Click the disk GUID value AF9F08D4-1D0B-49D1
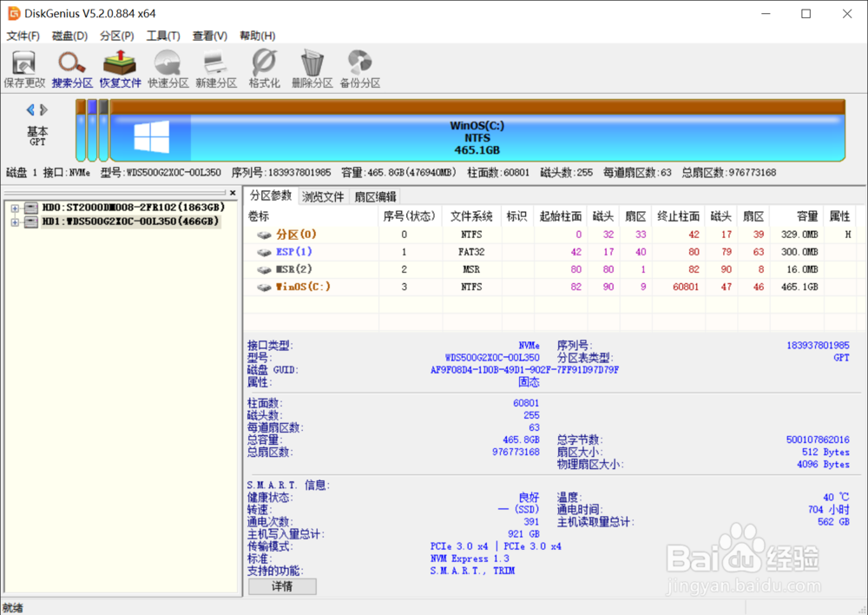 525,369
